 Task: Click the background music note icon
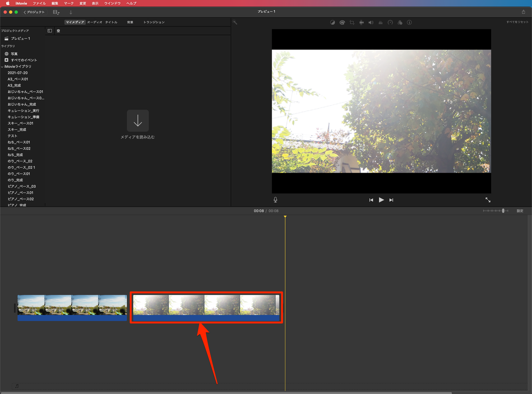[x=17, y=386]
